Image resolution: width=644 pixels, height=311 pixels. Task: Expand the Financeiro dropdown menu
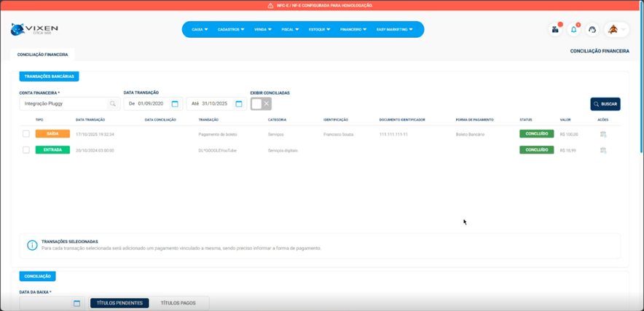[355, 30]
